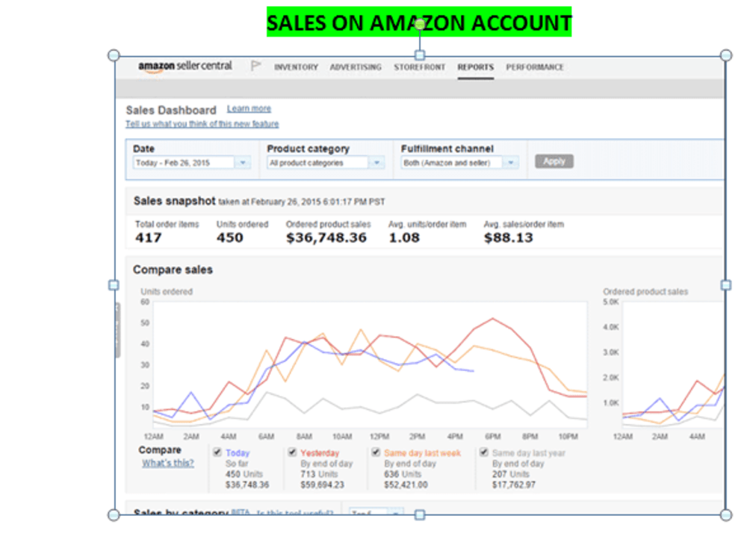This screenshot has height=560, width=747.
Task: Click the 1.08 avg units value
Action: click(404, 237)
